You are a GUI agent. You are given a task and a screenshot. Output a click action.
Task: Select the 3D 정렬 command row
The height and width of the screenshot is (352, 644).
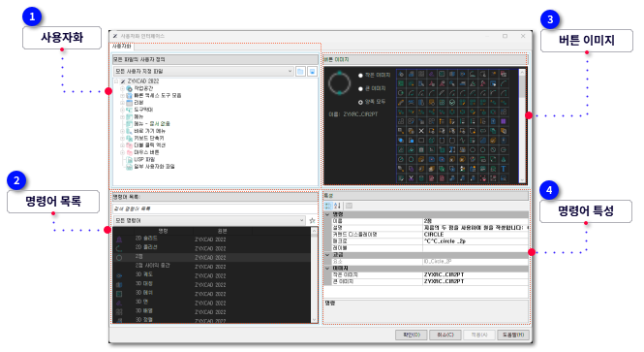(211, 320)
